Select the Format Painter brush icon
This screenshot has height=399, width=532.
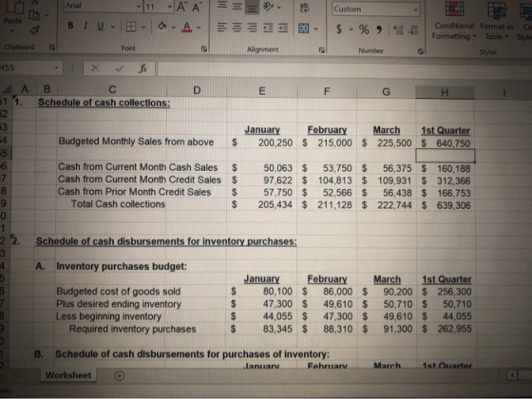click(x=34, y=30)
